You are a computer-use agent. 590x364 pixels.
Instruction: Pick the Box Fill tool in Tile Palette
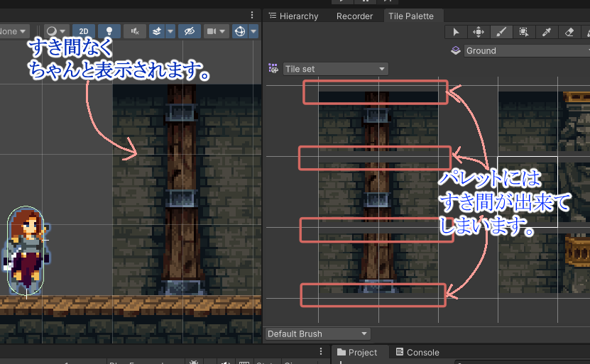coord(524,32)
